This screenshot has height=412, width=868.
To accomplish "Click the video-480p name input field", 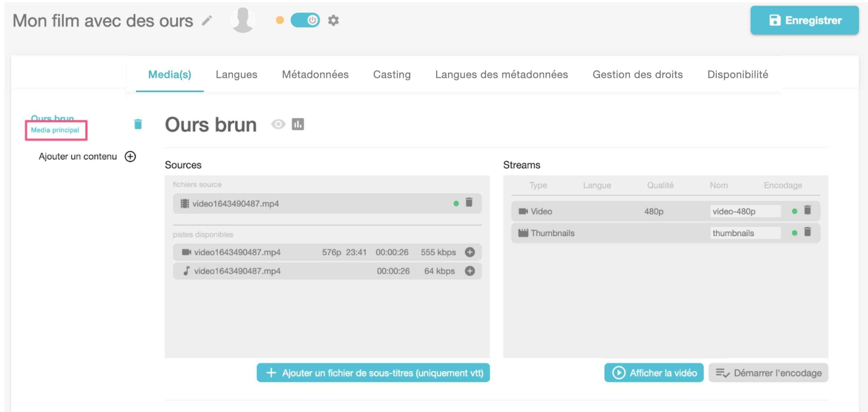I will coord(745,211).
